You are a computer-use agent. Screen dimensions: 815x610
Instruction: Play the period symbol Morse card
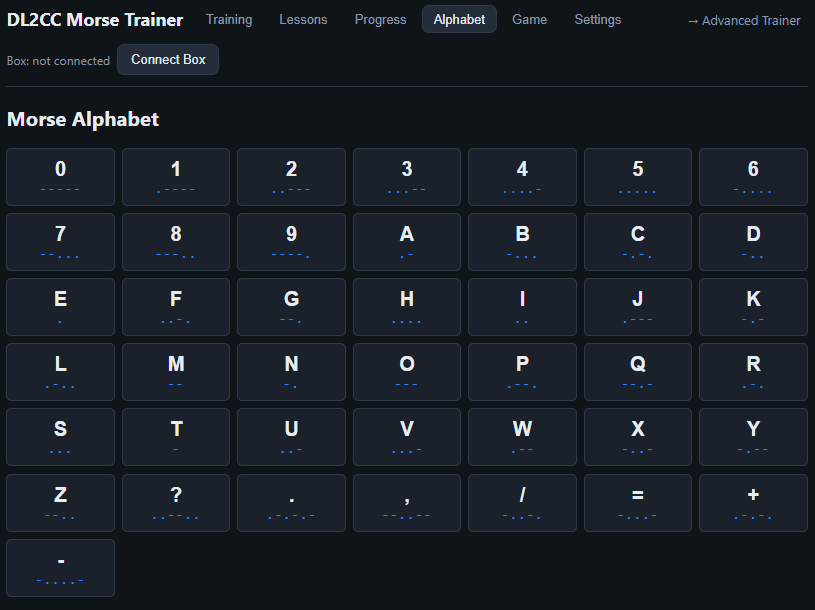[292, 502]
